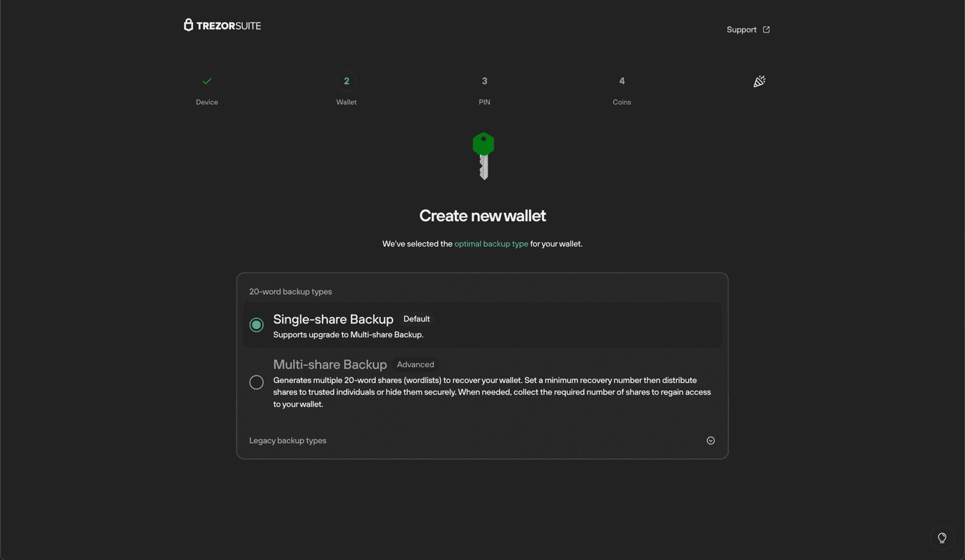Click the Create new wallet heading
Viewport: 965px width, 560px height.
[x=482, y=216]
